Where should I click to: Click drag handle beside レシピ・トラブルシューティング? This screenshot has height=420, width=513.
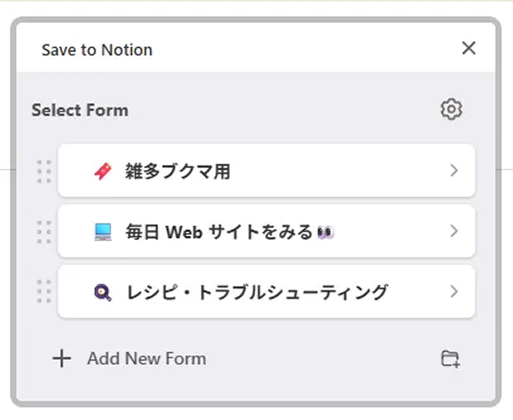44,292
